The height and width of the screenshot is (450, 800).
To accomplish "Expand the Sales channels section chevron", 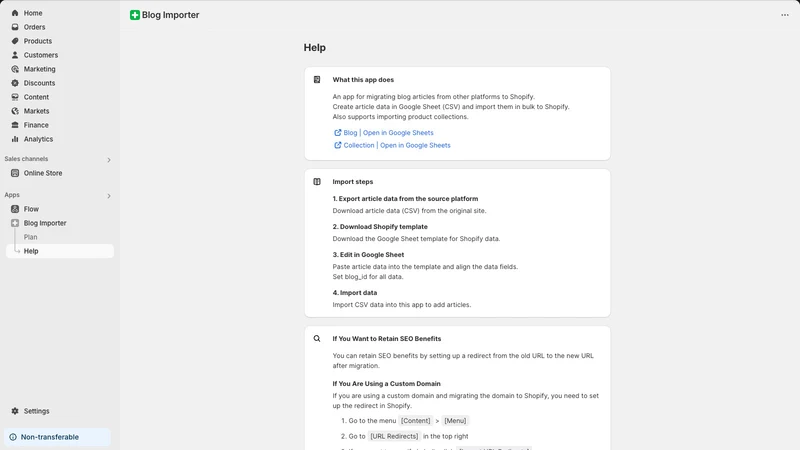I will [x=109, y=160].
